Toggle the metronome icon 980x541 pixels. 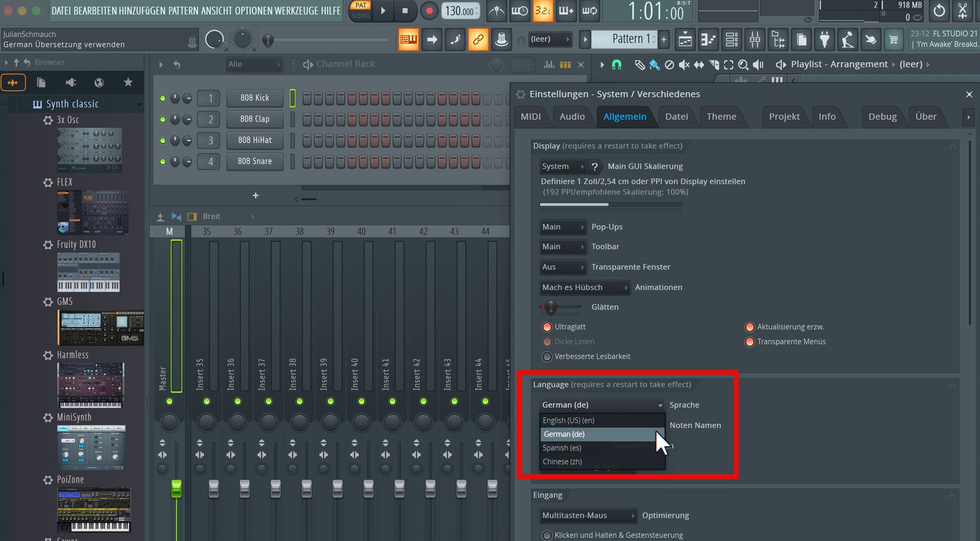pos(496,11)
